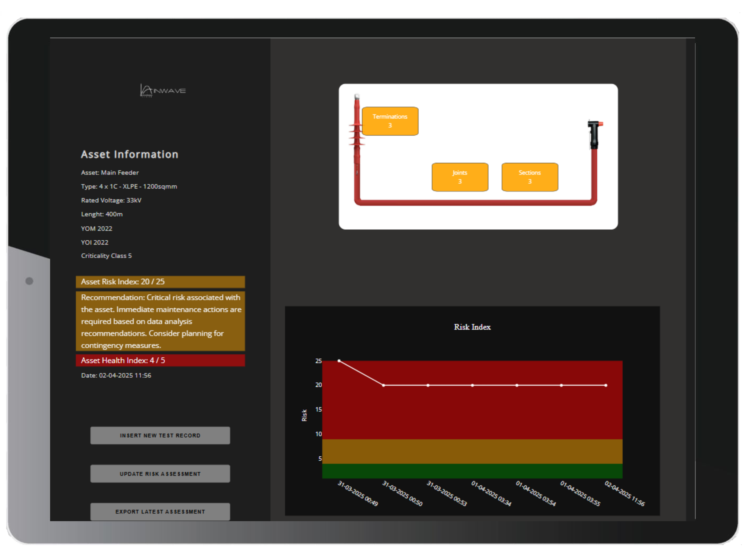This screenshot has height=560, width=747.
Task: Select the 02-04-2025 11:56 data point
Action: (x=606, y=385)
